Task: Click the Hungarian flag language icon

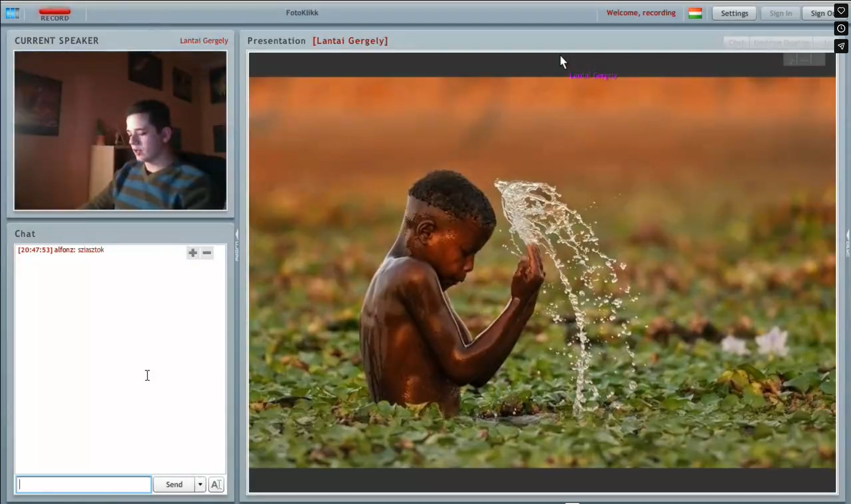Action: [695, 13]
